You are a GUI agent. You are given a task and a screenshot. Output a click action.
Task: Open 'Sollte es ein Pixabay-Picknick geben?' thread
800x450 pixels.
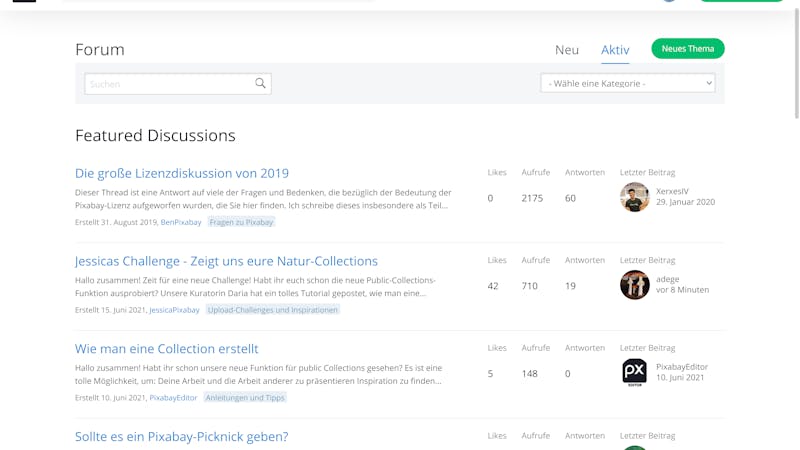tap(182, 436)
